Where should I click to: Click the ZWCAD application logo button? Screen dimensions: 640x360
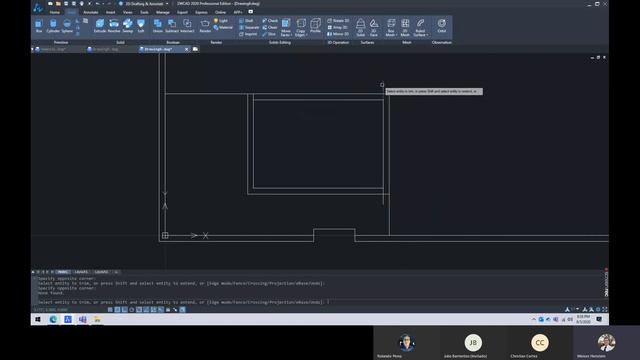pos(38,7)
